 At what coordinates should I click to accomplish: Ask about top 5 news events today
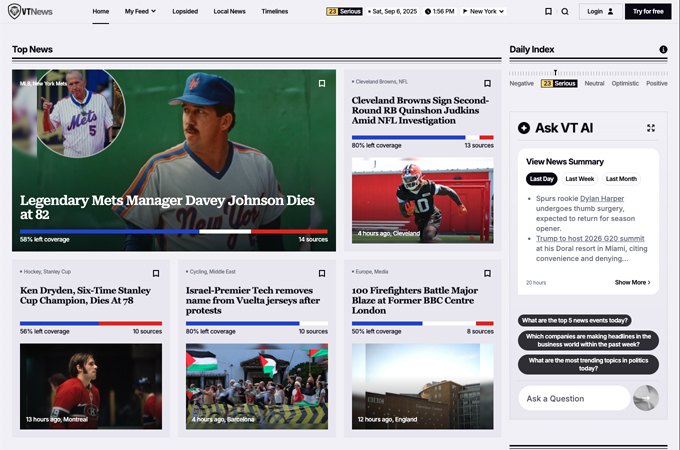pos(575,320)
